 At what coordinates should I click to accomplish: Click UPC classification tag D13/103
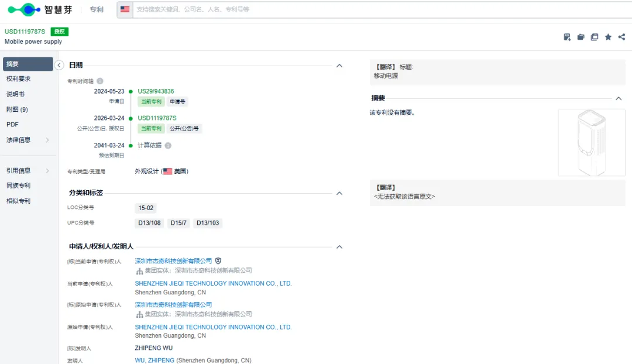pyautogui.click(x=208, y=223)
